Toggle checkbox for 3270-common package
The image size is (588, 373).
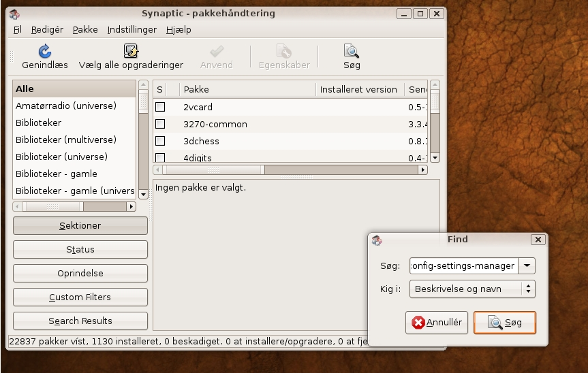(x=160, y=124)
